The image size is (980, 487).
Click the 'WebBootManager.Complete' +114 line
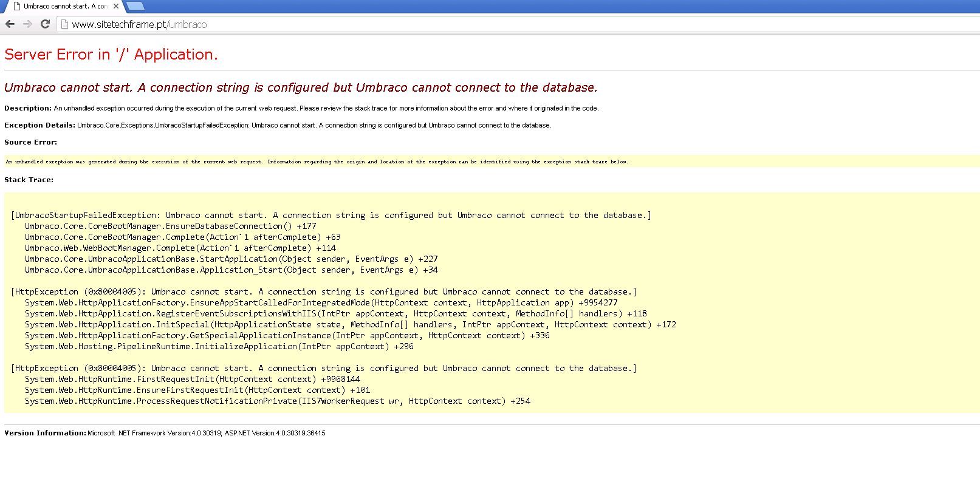[180, 248]
